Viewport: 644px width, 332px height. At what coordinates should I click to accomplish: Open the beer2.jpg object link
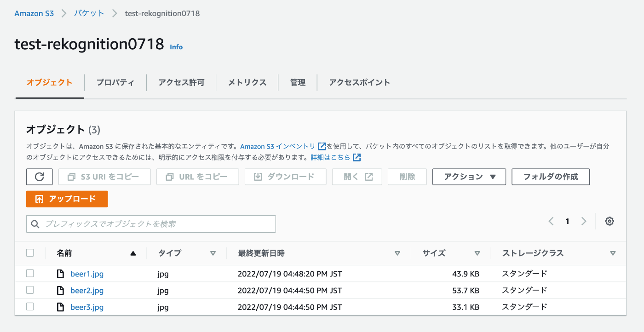[x=87, y=291]
